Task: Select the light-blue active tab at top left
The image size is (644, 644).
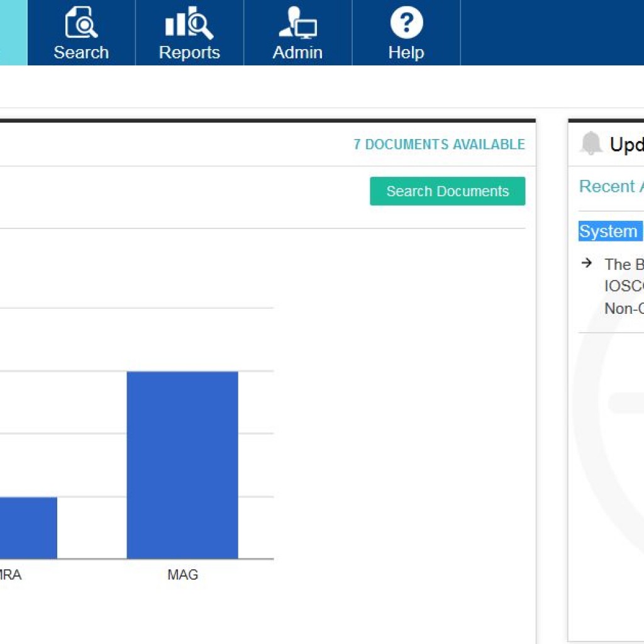Action: pyautogui.click(x=13, y=33)
